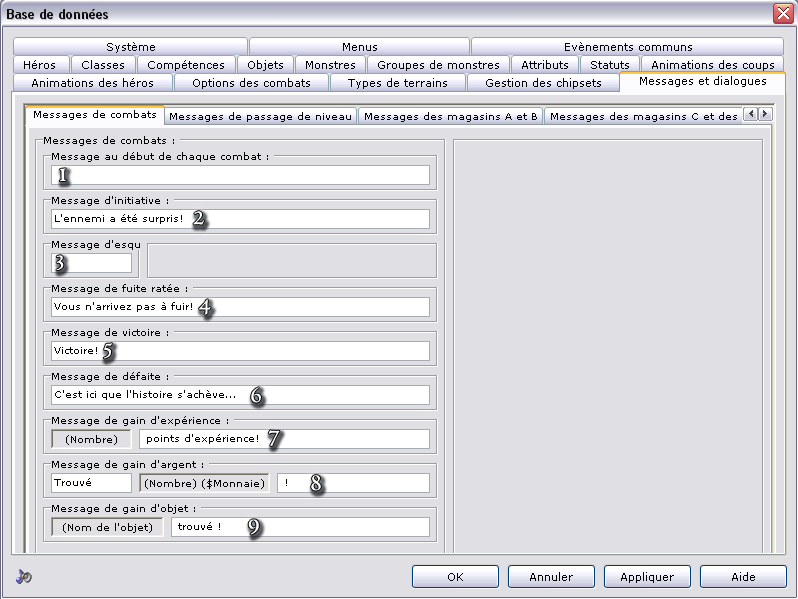Close the Base de données window
Screen dimensions: 798x599
pos(782,14)
